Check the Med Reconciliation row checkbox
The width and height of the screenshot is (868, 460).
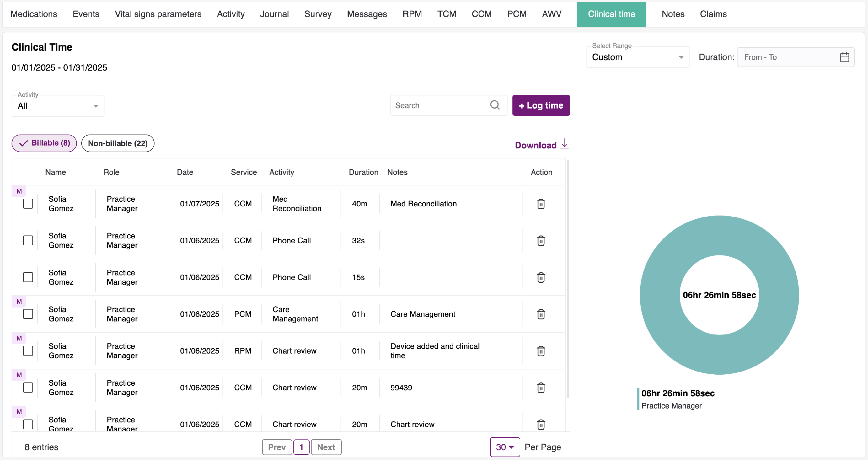click(x=28, y=204)
